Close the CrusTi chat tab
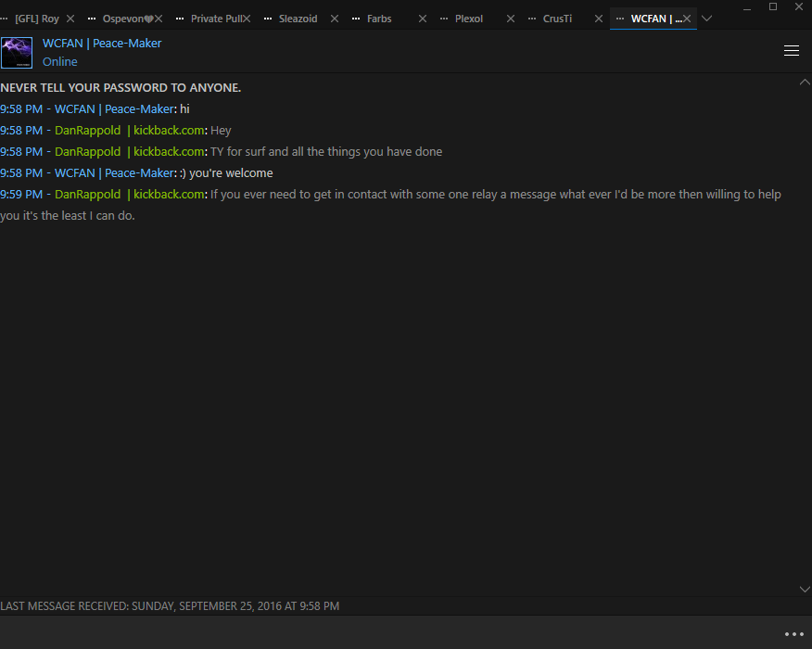The height and width of the screenshot is (649, 812). (x=599, y=19)
